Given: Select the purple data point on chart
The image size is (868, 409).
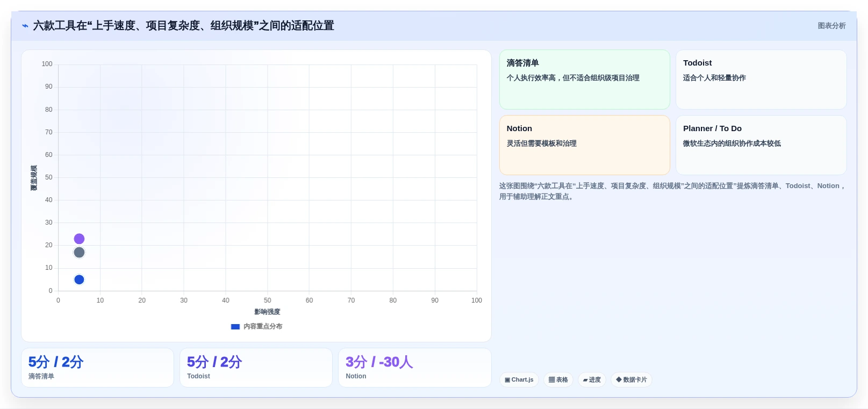Looking at the screenshot, I should (x=79, y=239).
